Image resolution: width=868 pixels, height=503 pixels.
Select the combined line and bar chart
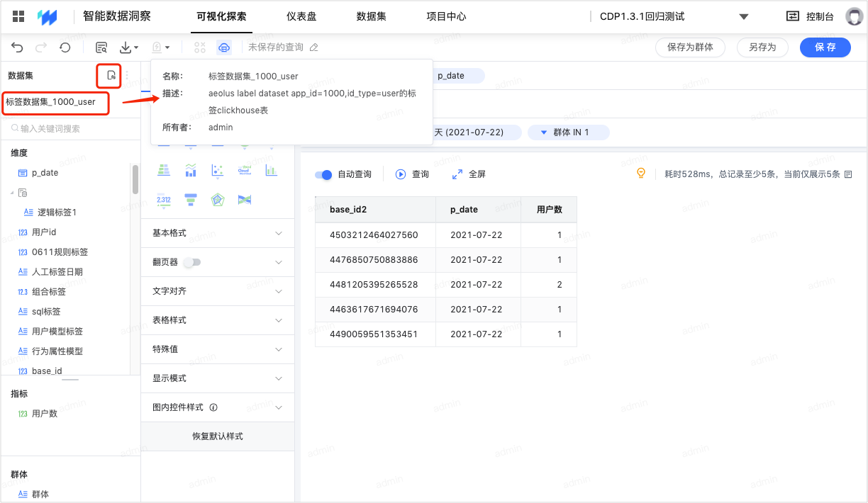190,170
